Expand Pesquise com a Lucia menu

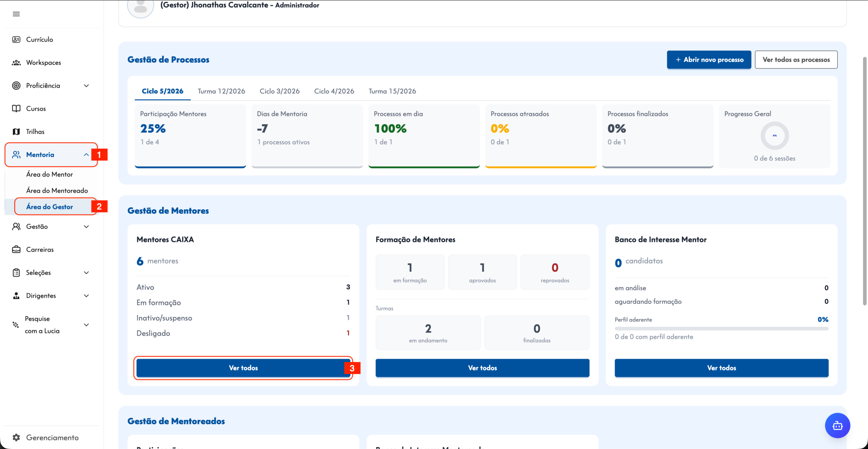[86, 325]
